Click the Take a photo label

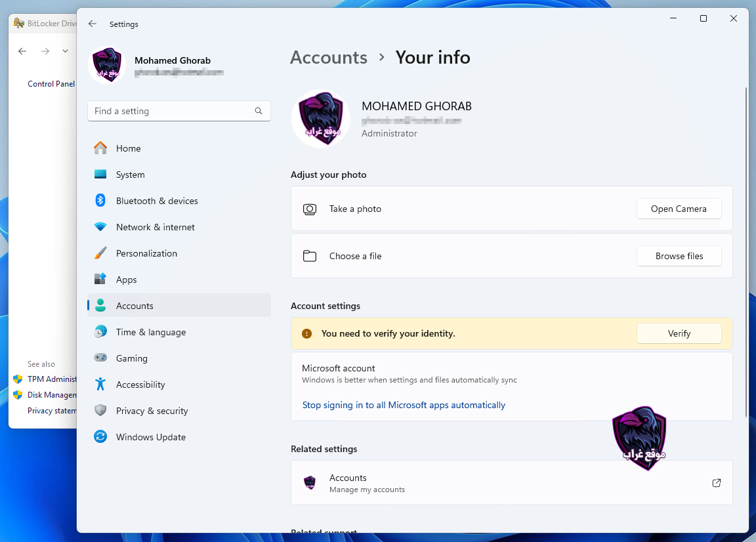(x=355, y=209)
